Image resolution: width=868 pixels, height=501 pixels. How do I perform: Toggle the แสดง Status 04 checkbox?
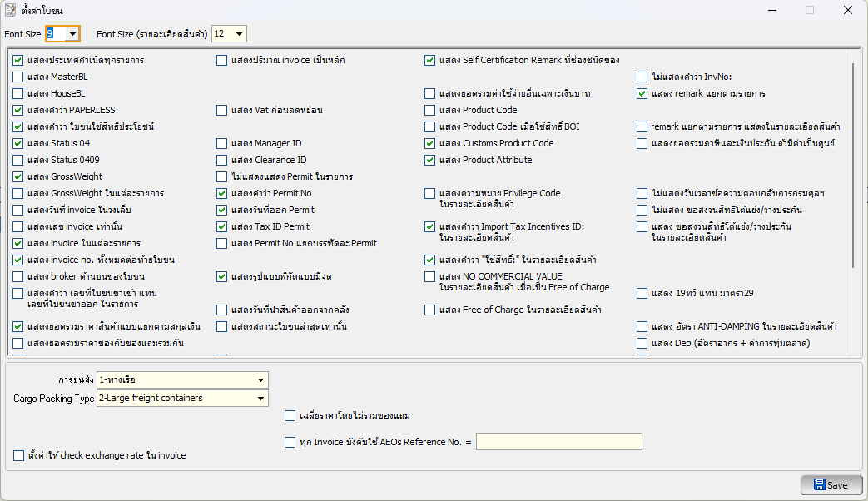18,143
